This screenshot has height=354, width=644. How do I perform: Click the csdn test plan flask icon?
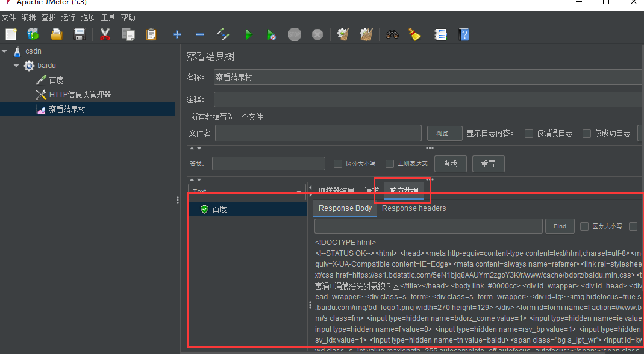[x=17, y=51]
